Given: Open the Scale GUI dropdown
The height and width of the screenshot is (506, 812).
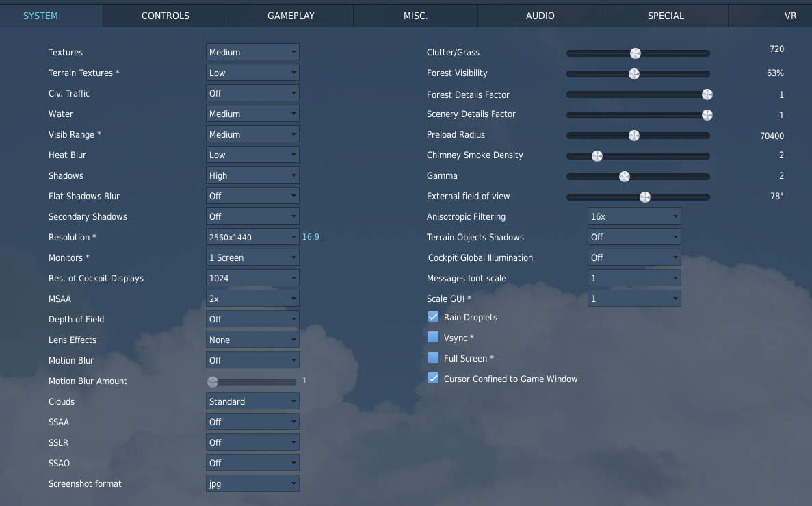Looking at the screenshot, I should click(634, 299).
